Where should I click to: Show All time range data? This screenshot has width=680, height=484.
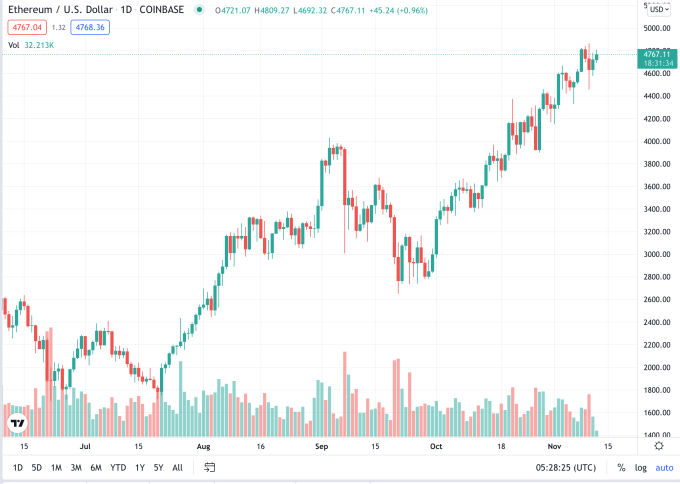(177, 467)
